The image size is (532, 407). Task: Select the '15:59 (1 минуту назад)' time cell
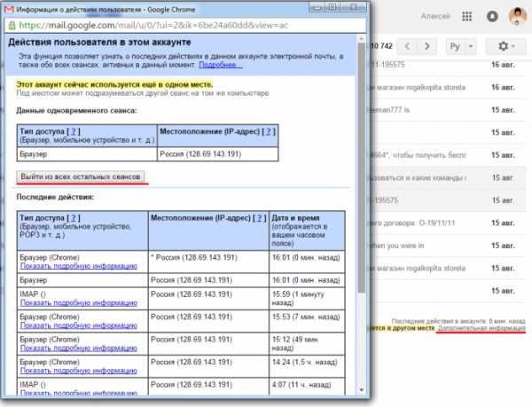point(307,299)
